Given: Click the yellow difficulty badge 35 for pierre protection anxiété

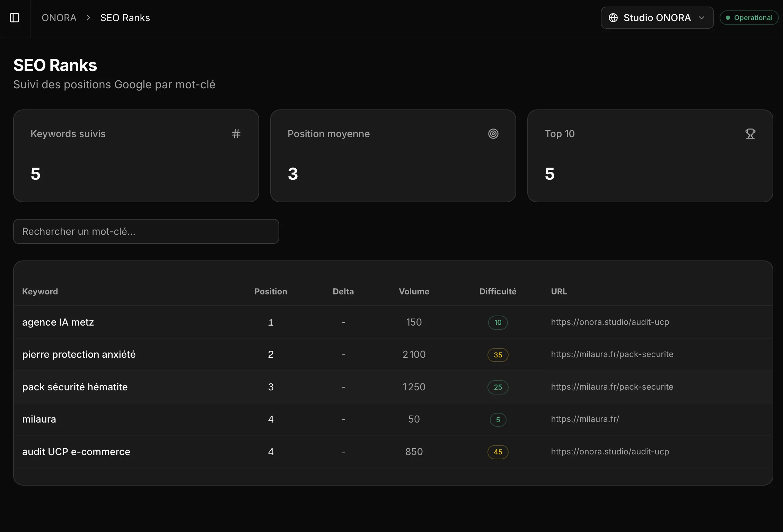Looking at the screenshot, I should pyautogui.click(x=498, y=355).
